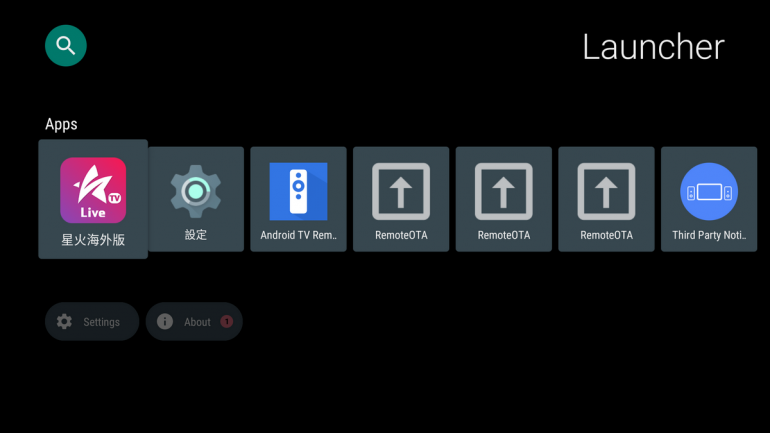Screen dimensions: 770x433
Task: Click the Settings pill button
Action: click(x=92, y=322)
